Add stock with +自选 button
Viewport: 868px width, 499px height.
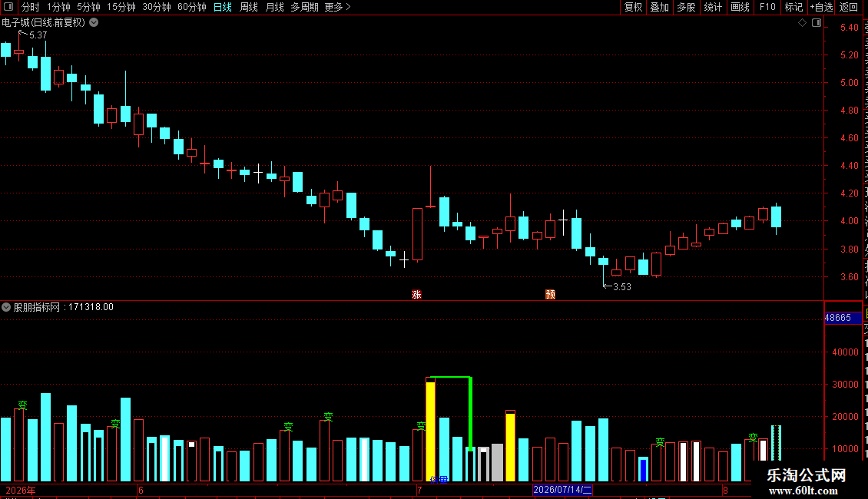(x=821, y=7)
